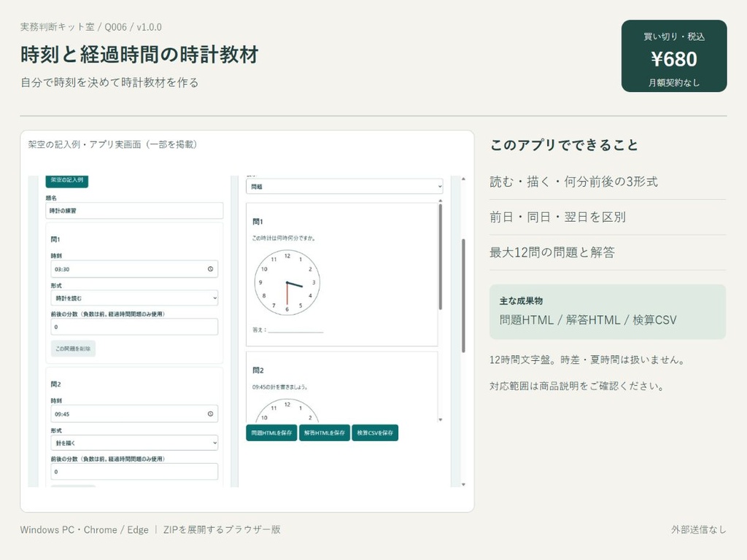
Task: Click the clock picker icon in 問2 時刻 field
Action: [210, 414]
